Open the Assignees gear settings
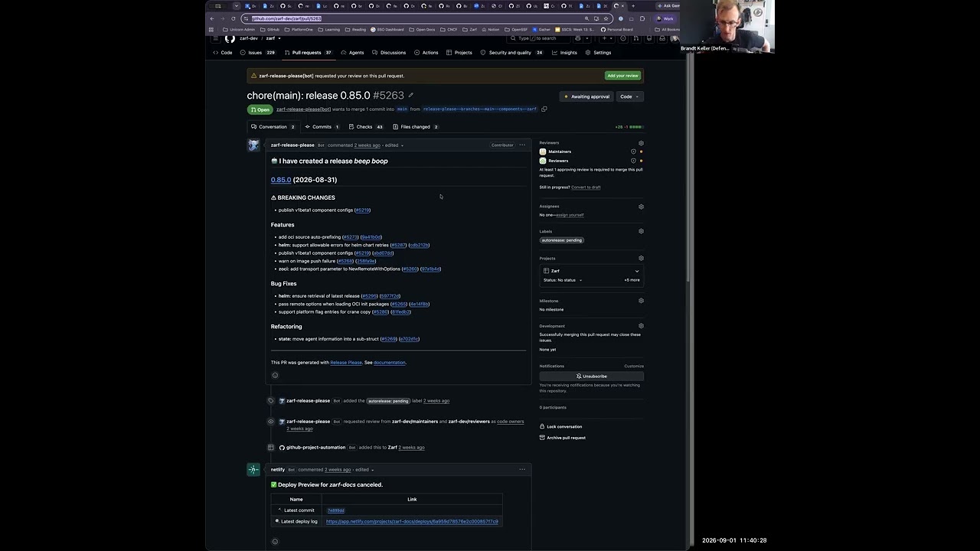This screenshot has height=551, width=980. point(641,207)
